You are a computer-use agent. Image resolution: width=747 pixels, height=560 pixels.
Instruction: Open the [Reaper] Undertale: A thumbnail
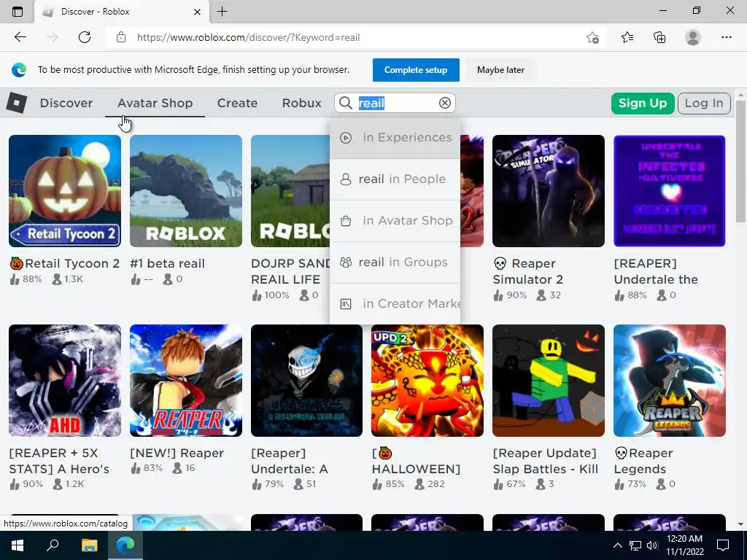(307, 381)
